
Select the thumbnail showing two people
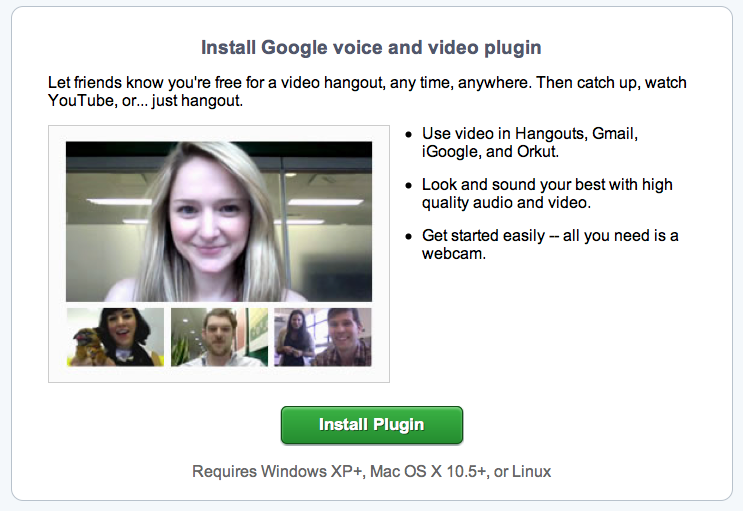(x=323, y=337)
